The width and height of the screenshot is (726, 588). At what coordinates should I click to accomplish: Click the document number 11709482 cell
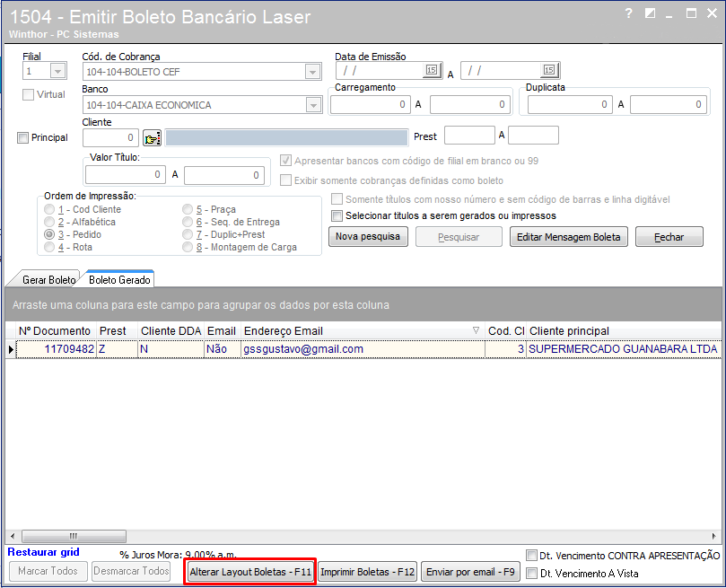coord(56,349)
